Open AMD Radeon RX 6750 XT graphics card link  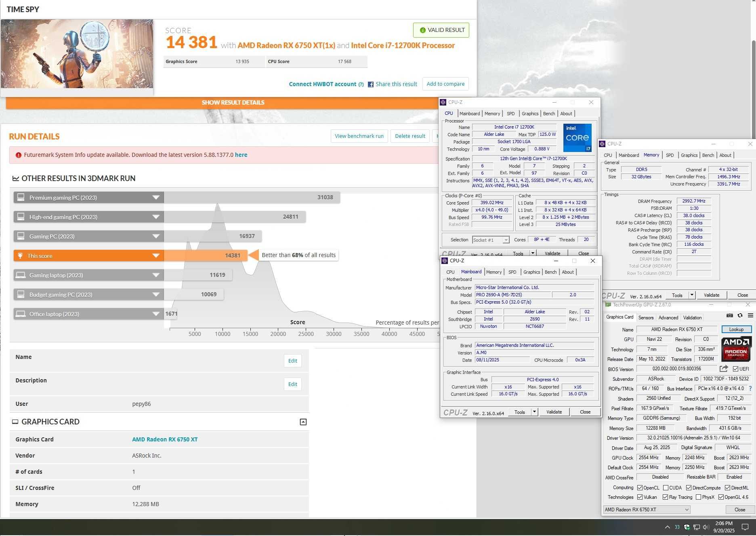click(x=165, y=439)
